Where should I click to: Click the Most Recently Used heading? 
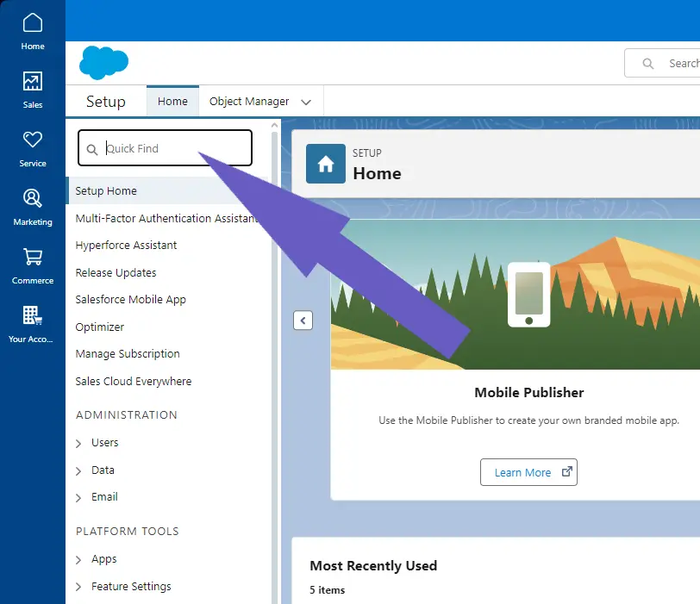[x=373, y=565]
